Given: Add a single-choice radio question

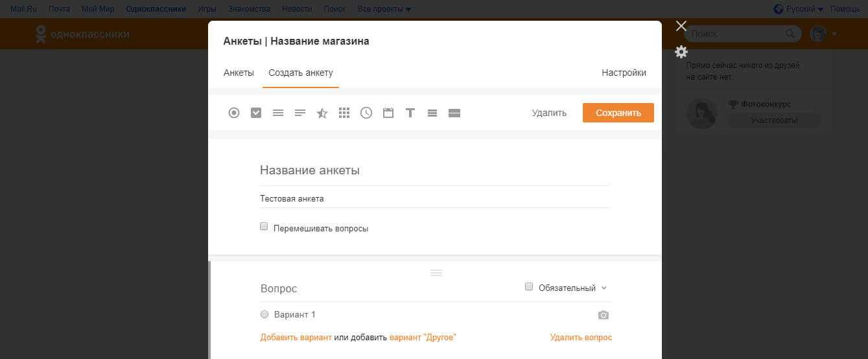Looking at the screenshot, I should (x=234, y=113).
